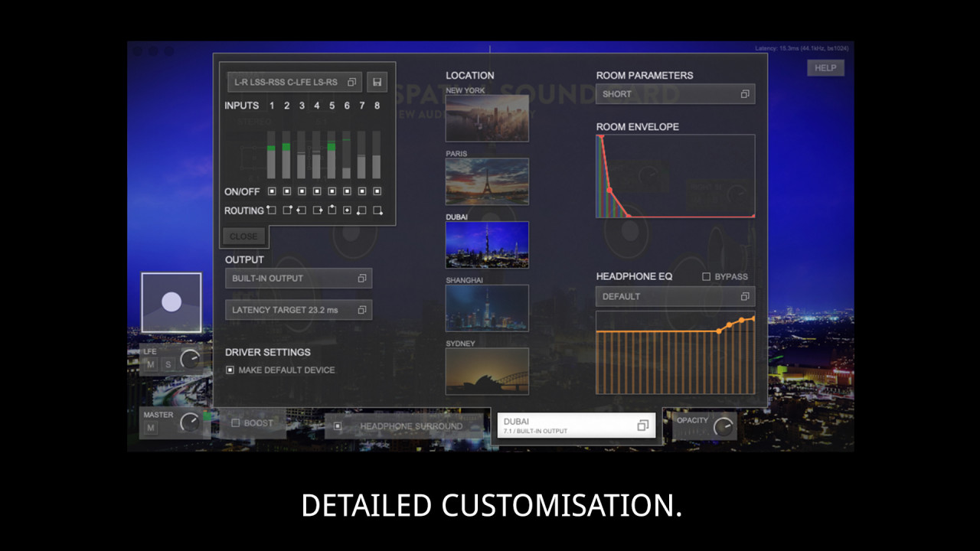980x551 pixels.
Task: Open Help
Action: [825, 67]
